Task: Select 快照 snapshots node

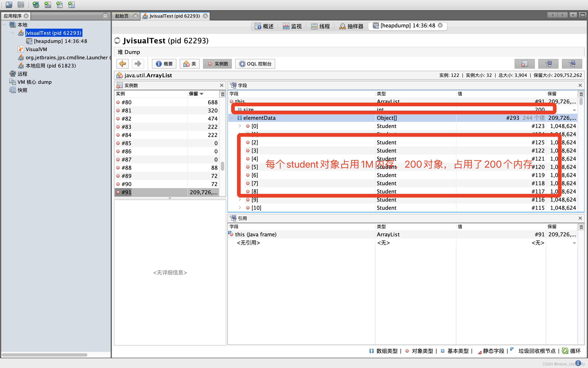Action: click(x=18, y=90)
